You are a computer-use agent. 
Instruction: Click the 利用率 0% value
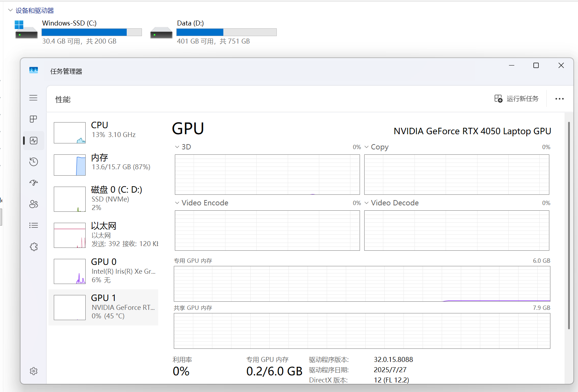(x=181, y=371)
